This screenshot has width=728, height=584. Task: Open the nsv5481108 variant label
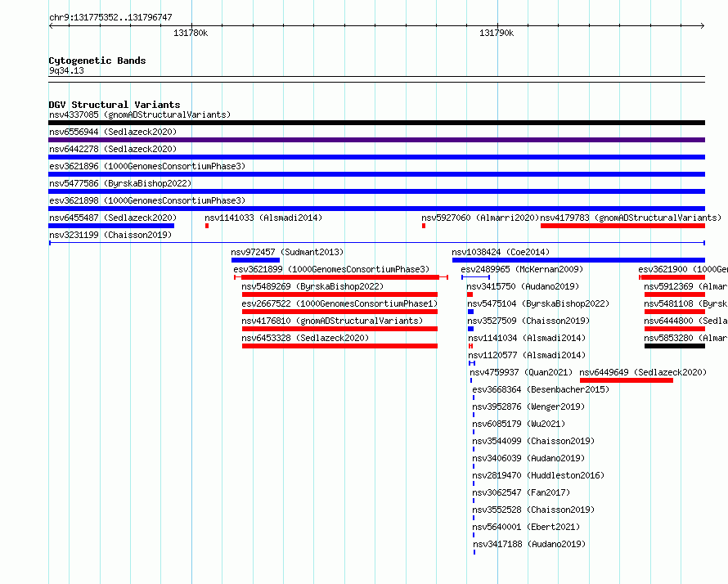point(685,303)
